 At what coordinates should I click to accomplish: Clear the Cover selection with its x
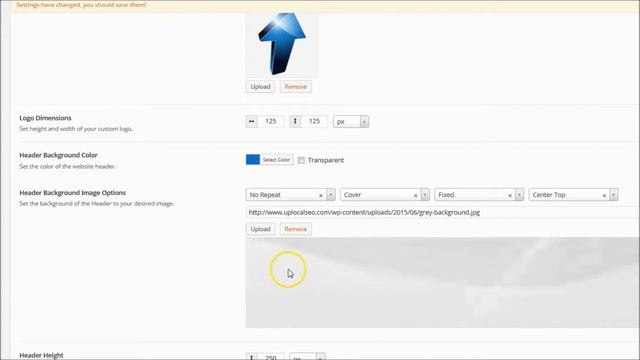[x=416, y=196]
